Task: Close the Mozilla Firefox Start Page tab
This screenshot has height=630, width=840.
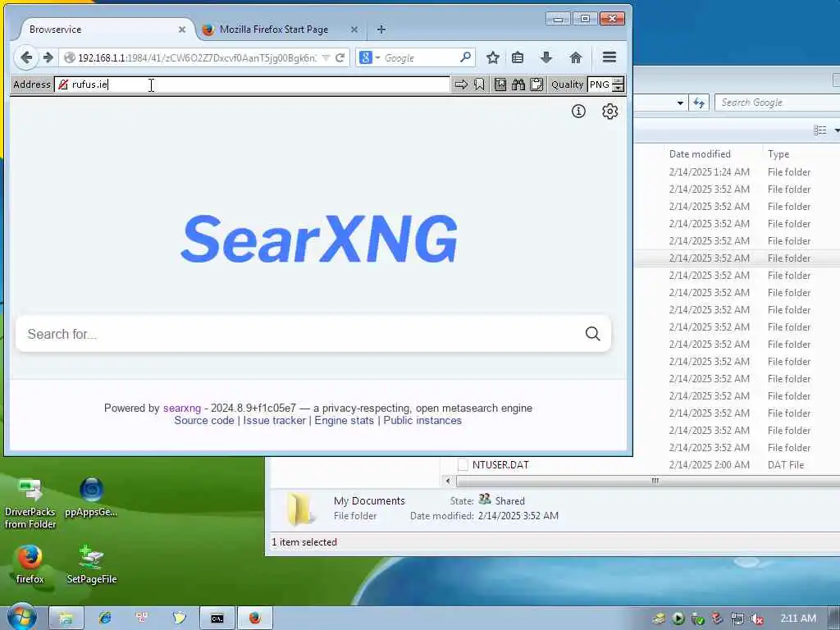Action: coord(354,30)
